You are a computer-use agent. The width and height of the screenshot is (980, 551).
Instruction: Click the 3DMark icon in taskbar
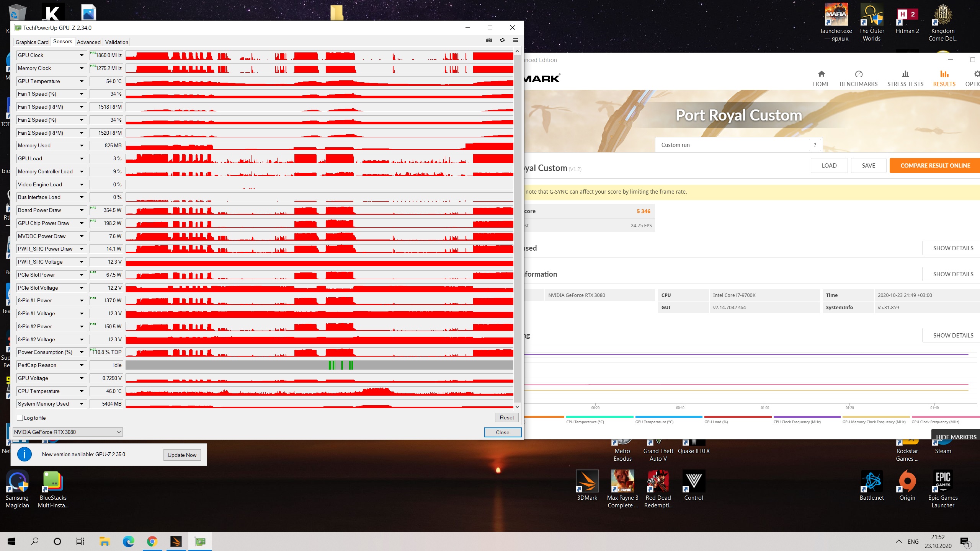pyautogui.click(x=176, y=541)
